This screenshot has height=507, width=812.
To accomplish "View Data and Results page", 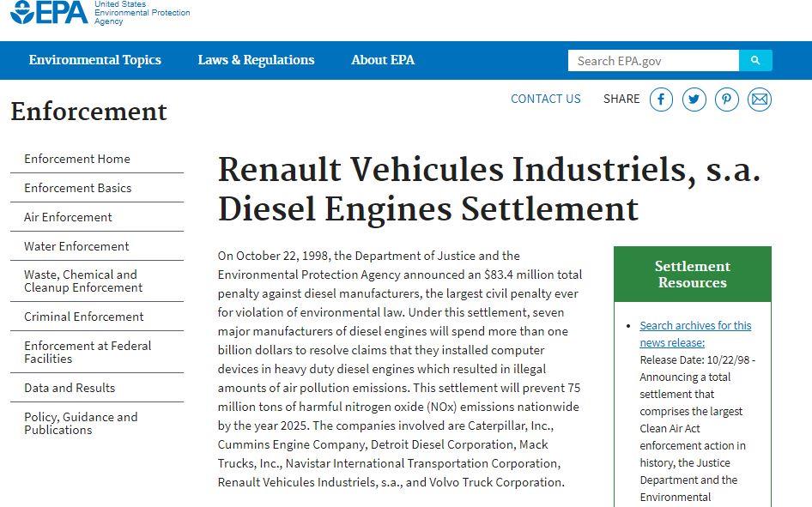I will tap(97, 388).
